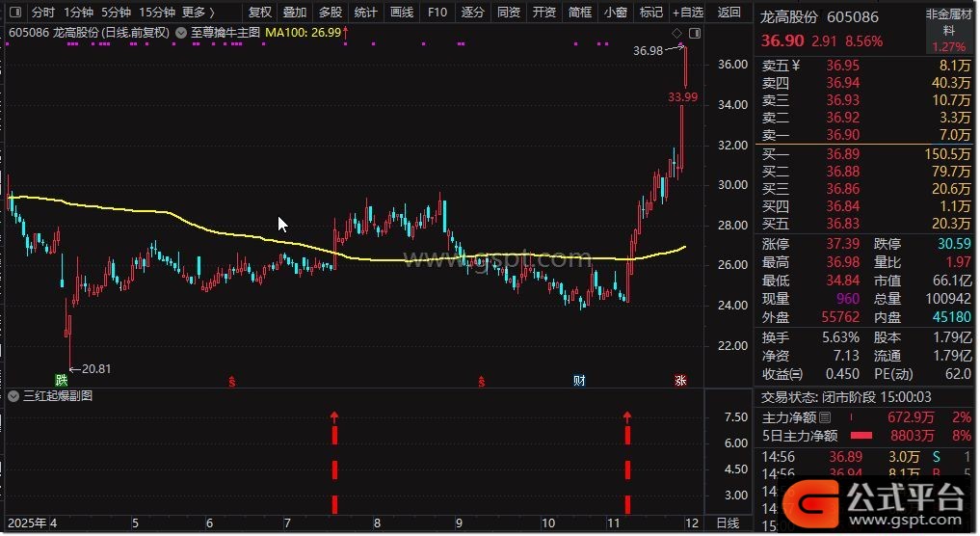Toggle the 小窗 mini window mode
Image resolution: width=980 pixels, height=536 pixels.
click(615, 13)
